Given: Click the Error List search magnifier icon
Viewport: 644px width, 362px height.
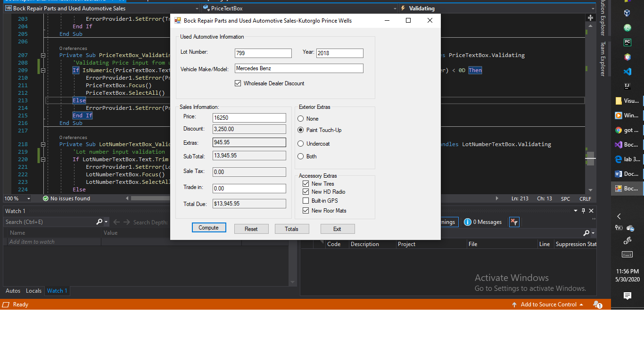Looking at the screenshot, I should point(586,233).
